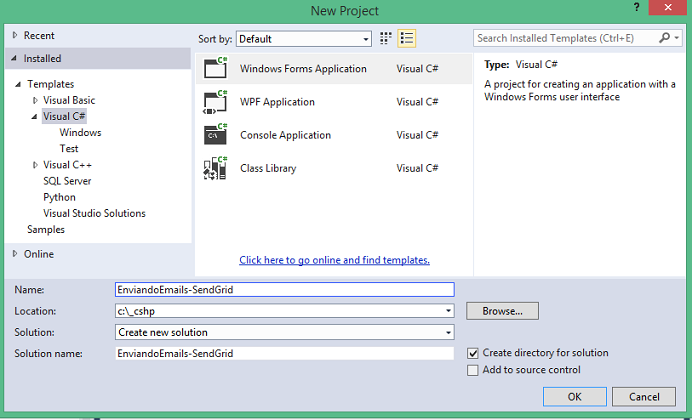Open the Sort by Default dropdown

(304, 39)
